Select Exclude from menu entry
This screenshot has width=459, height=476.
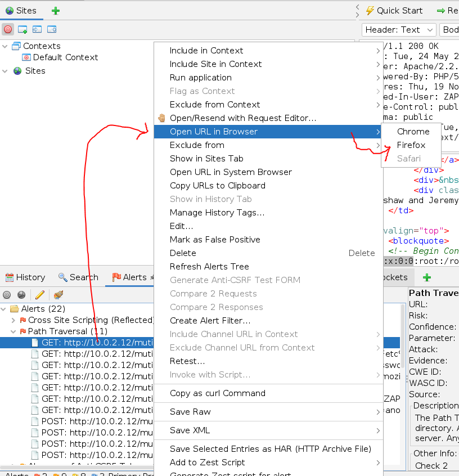click(x=268, y=145)
